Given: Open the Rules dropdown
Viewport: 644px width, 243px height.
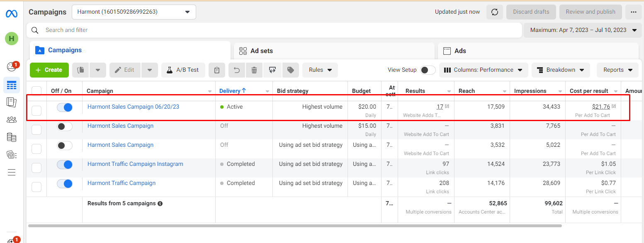Looking at the screenshot, I should coord(320,70).
